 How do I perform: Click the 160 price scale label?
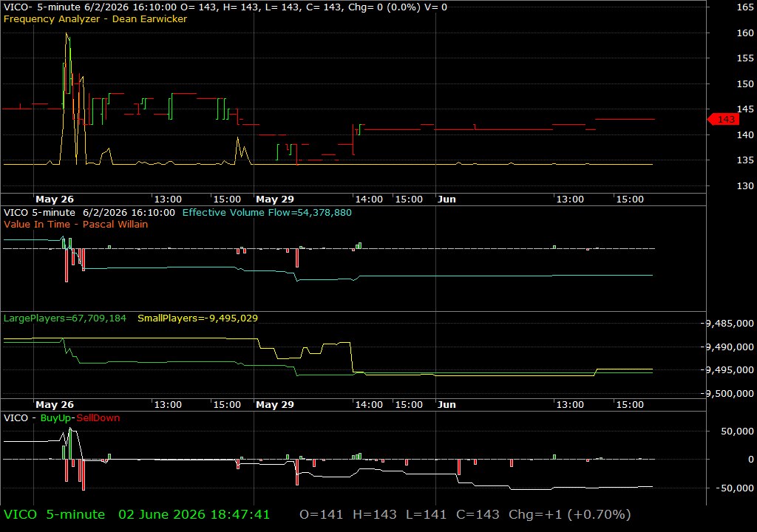[745, 33]
